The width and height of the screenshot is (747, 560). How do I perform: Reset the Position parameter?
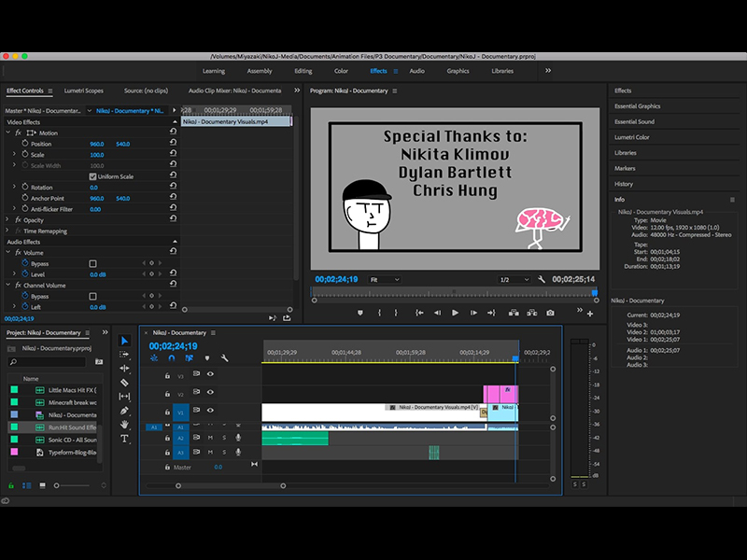pyautogui.click(x=173, y=144)
